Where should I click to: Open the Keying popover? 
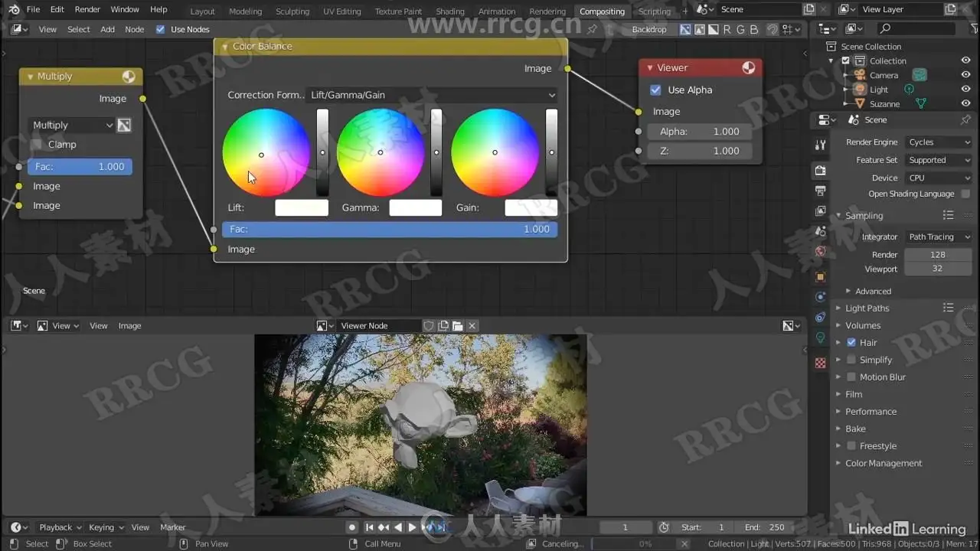[x=106, y=527]
